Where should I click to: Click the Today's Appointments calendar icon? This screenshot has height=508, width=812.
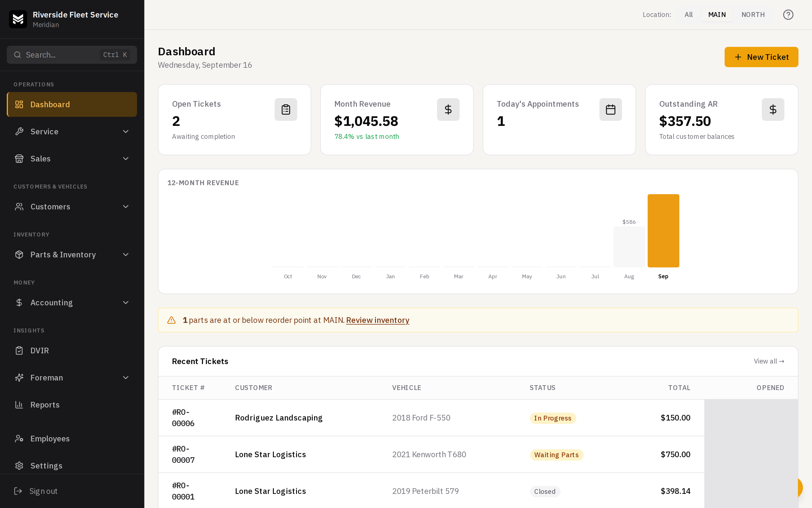click(x=610, y=110)
